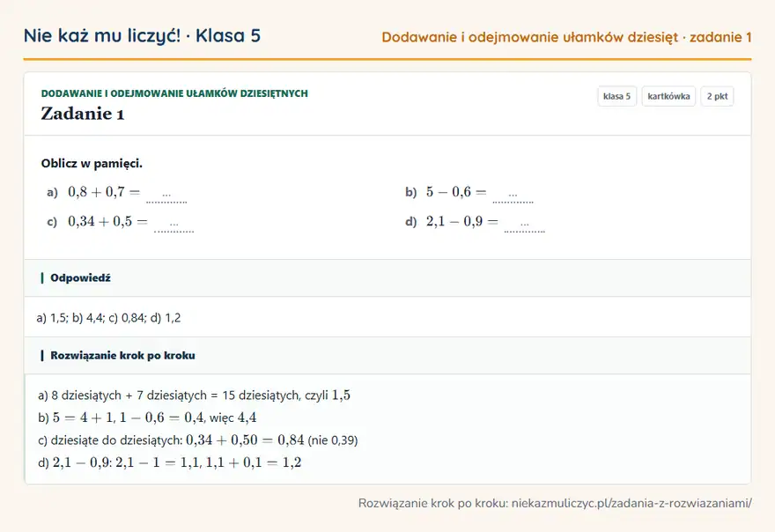Viewport: 775px width, 532px height.
Task: Select the '2 pkt' tag
Action: pyautogui.click(x=717, y=96)
